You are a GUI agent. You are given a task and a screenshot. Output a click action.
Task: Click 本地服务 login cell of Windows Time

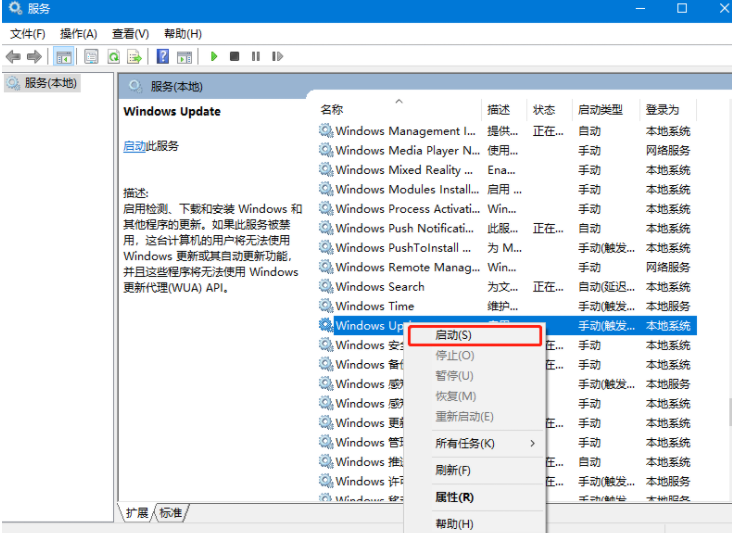click(x=668, y=306)
